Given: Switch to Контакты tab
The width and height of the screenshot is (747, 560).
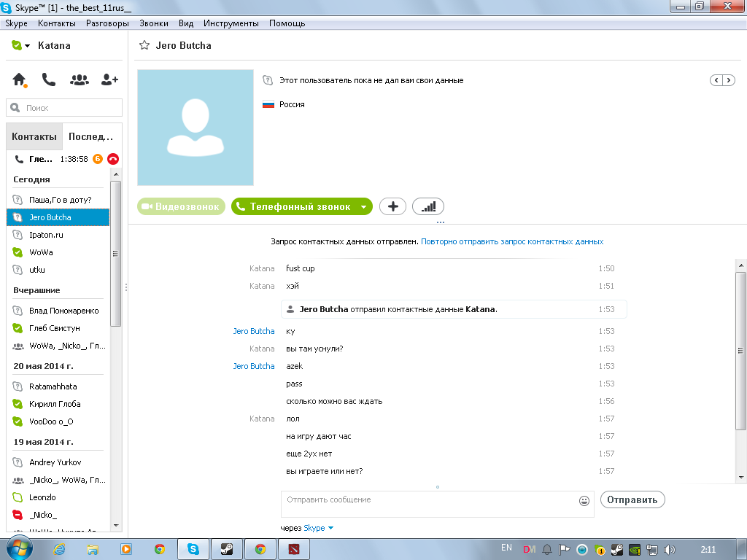Looking at the screenshot, I should [x=34, y=136].
